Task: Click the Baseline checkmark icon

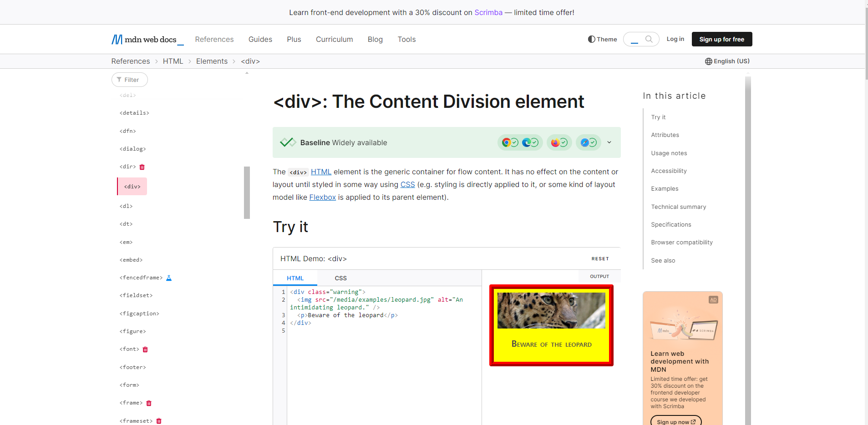Action: tap(288, 142)
